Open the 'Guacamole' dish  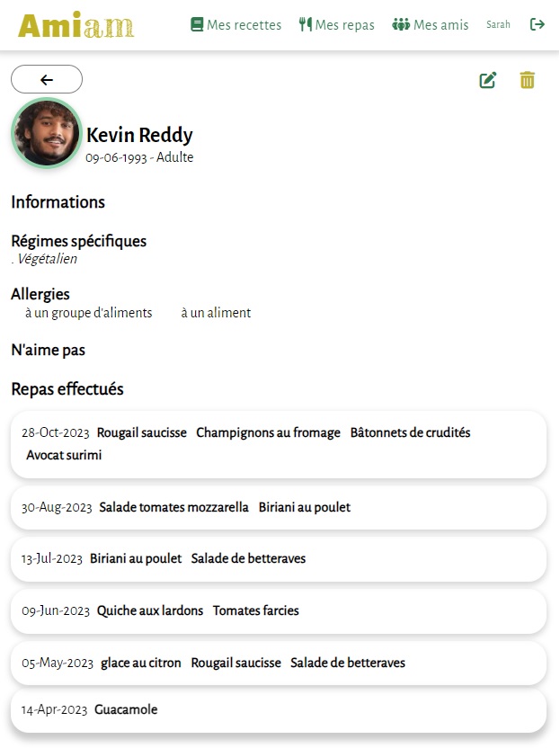(x=126, y=709)
